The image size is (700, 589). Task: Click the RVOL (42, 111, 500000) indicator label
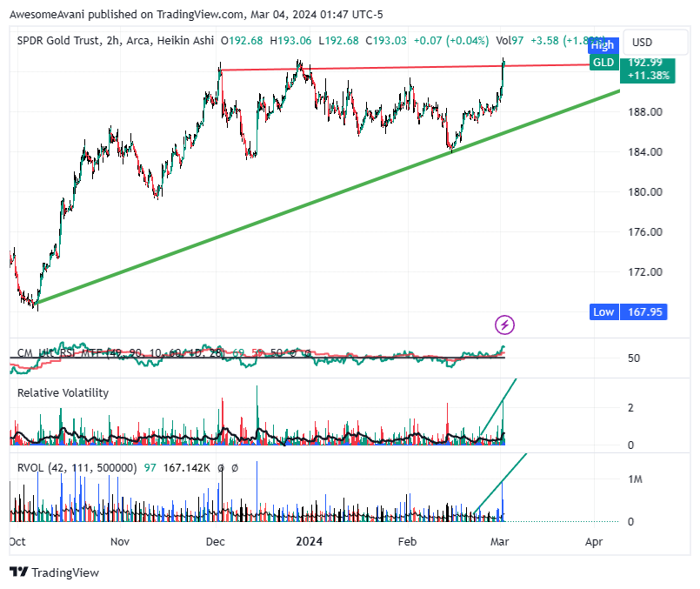coord(77,467)
